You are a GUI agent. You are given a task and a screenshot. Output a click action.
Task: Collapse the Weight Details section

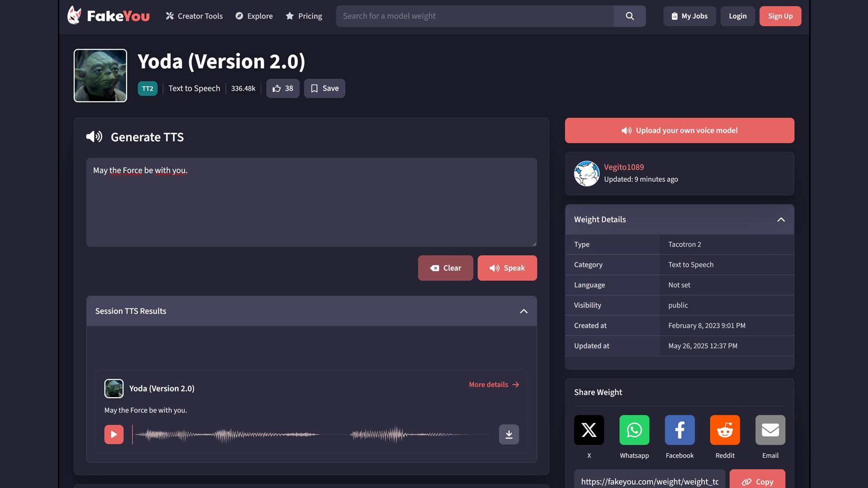click(780, 220)
